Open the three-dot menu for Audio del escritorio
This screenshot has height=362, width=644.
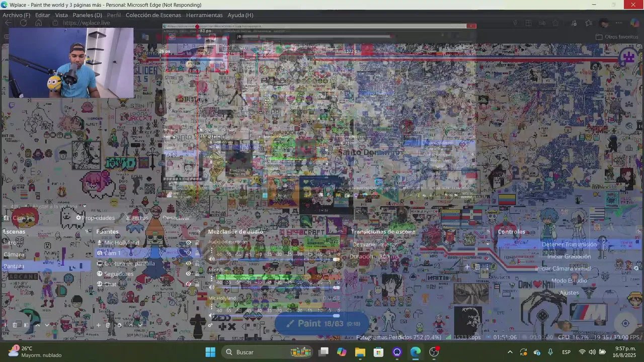pos(211,250)
